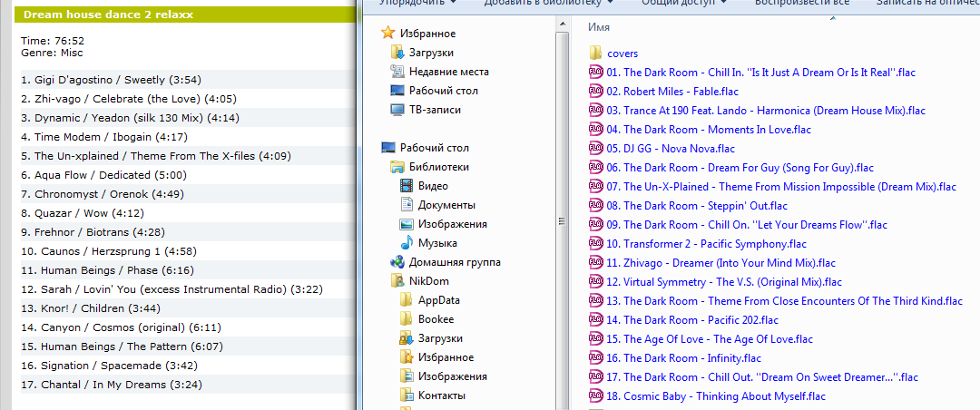
Task: Click the ТВ-записи monitor icon
Action: (397, 110)
